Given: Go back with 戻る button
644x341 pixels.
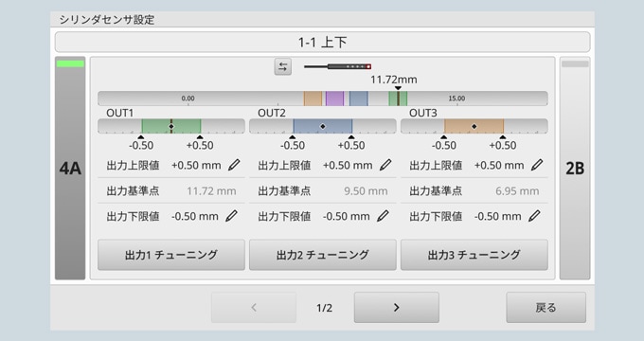Looking at the screenshot, I should point(546,307).
